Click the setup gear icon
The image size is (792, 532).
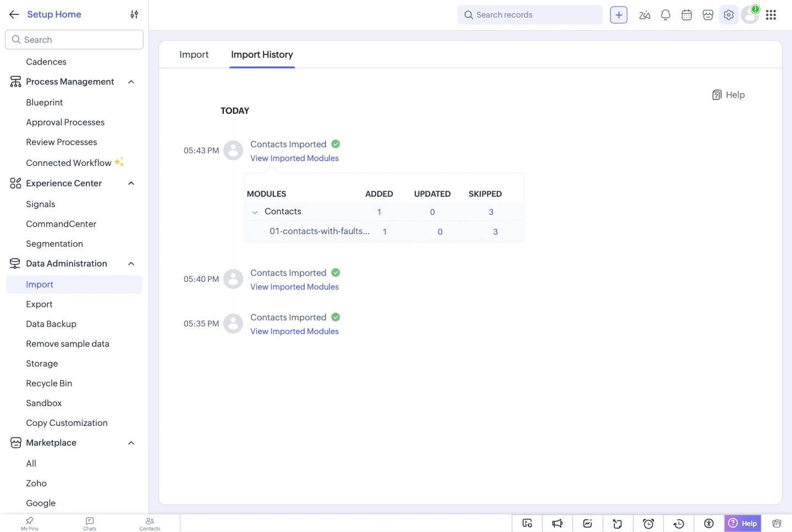729,15
